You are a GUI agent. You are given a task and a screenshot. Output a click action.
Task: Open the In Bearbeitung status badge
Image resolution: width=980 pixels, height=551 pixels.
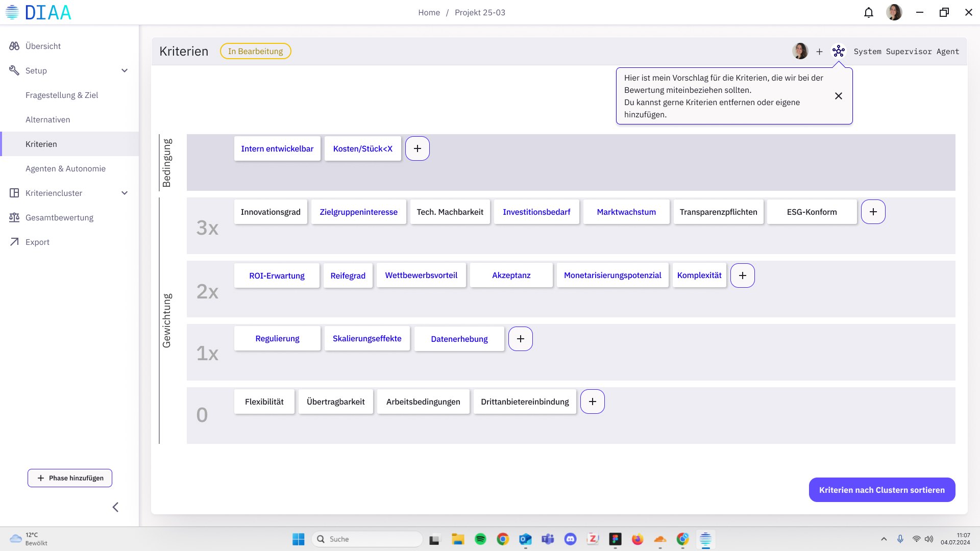point(255,51)
